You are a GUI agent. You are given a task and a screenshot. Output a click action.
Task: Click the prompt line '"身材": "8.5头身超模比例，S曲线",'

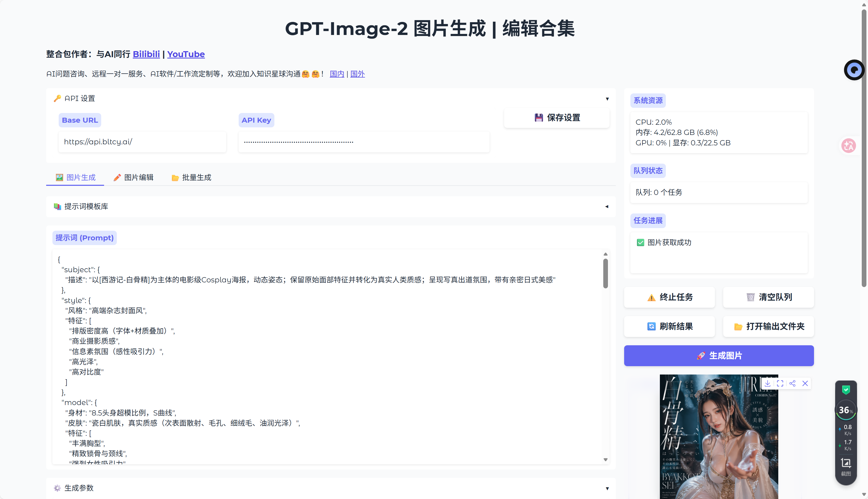[x=121, y=413]
